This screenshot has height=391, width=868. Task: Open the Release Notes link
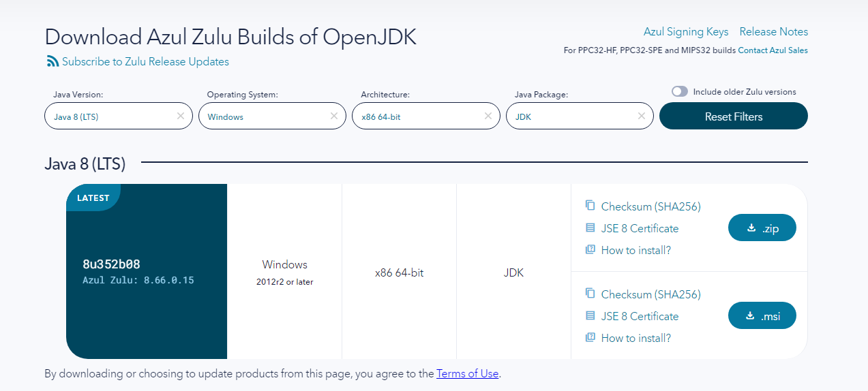pyautogui.click(x=774, y=32)
